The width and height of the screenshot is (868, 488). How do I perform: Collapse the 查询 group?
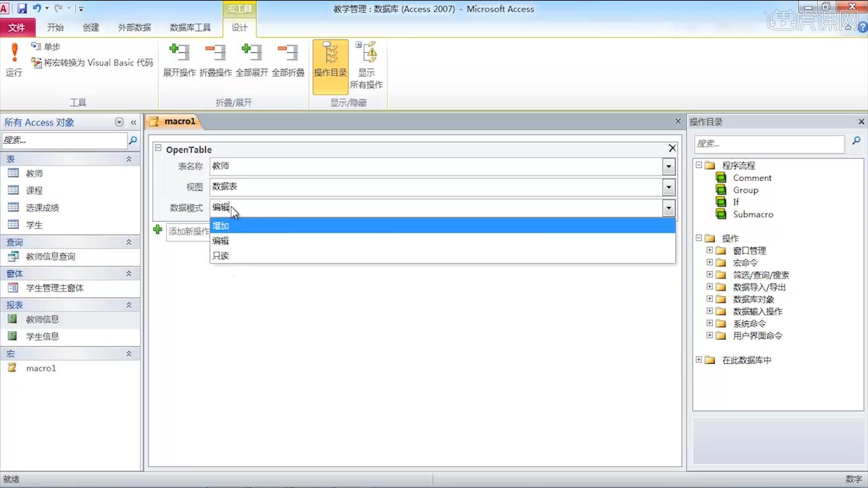pos(129,242)
